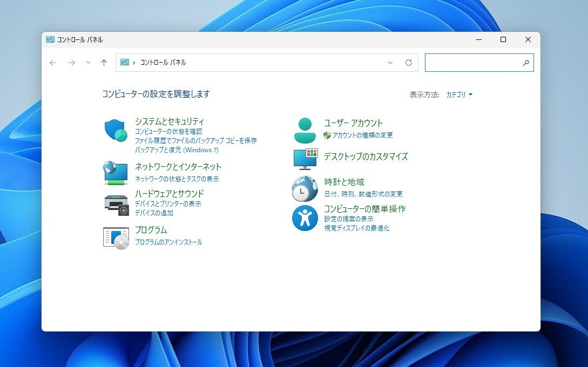This screenshot has width=588, height=367.
Task: Open バックアップと復元 (Windows 7) link
Action: pyautogui.click(x=177, y=149)
